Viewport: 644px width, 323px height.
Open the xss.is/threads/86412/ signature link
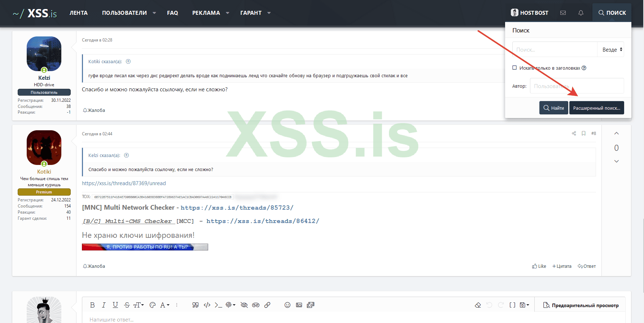point(263,221)
